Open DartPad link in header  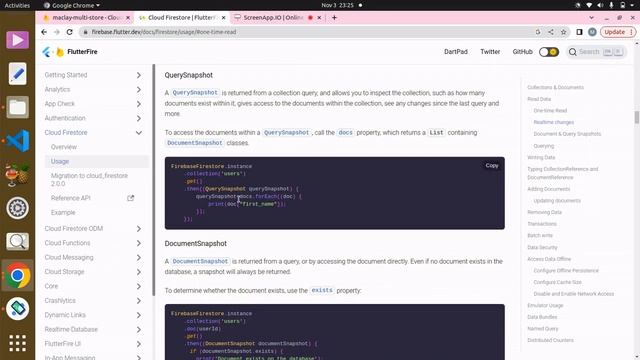tap(456, 52)
